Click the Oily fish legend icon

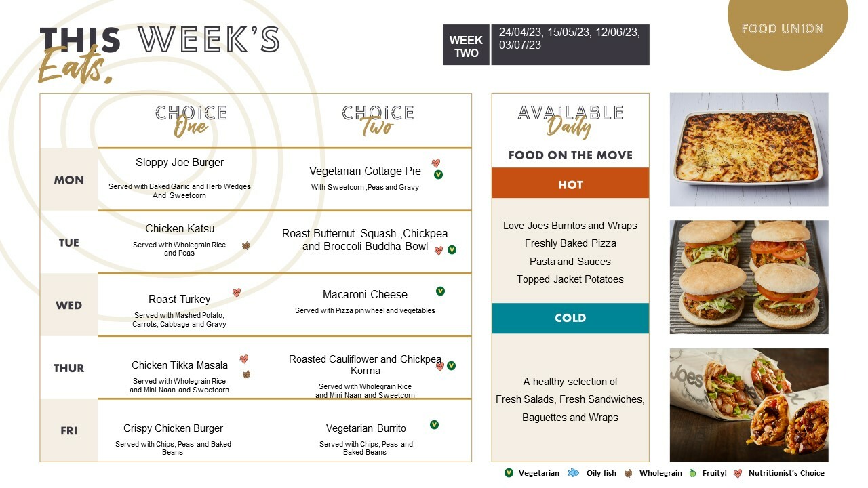coord(573,473)
